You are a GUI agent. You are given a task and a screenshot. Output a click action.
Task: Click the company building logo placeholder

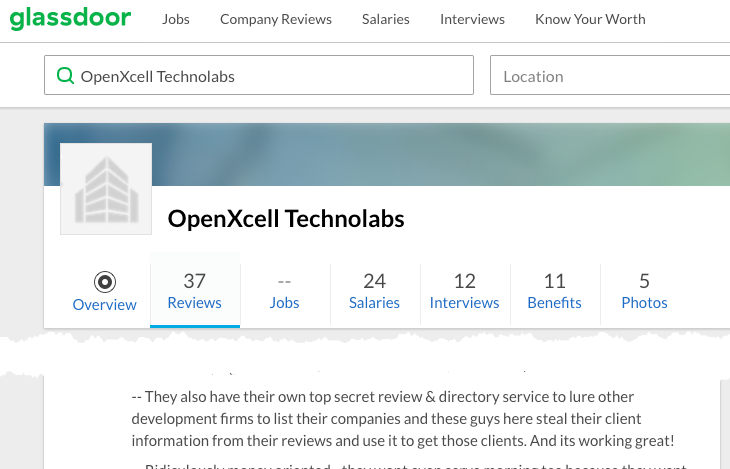click(x=106, y=189)
